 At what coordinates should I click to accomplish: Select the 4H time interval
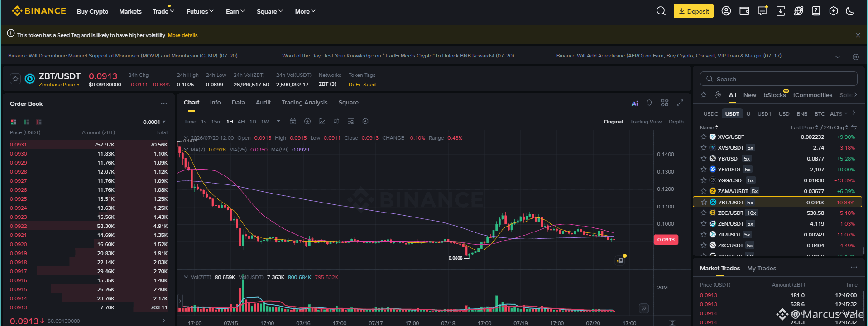point(241,122)
